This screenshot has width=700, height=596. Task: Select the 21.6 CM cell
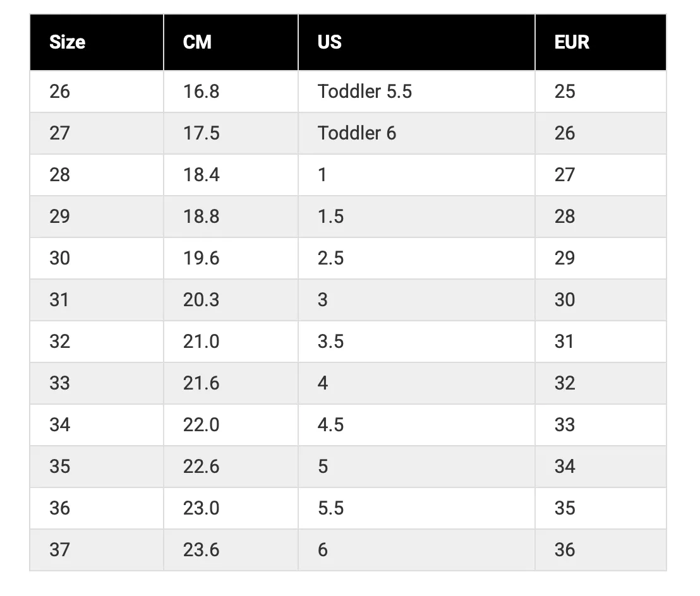tap(231, 383)
